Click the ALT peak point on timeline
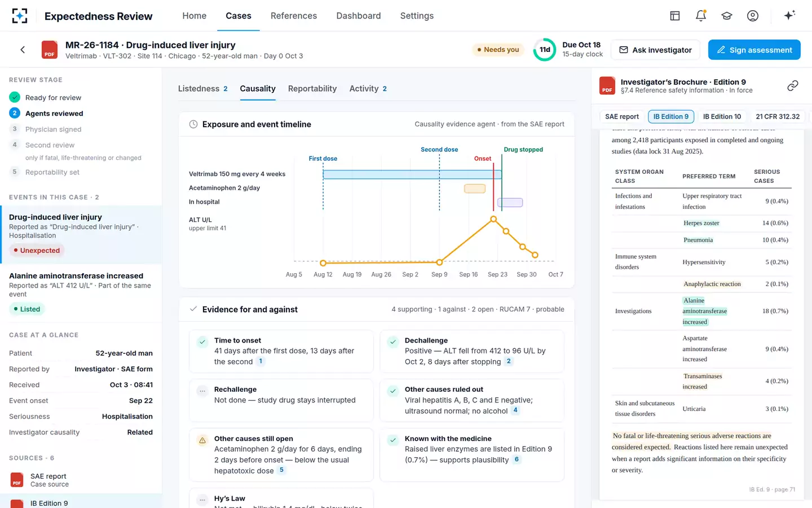This screenshot has width=812, height=508. click(x=493, y=219)
